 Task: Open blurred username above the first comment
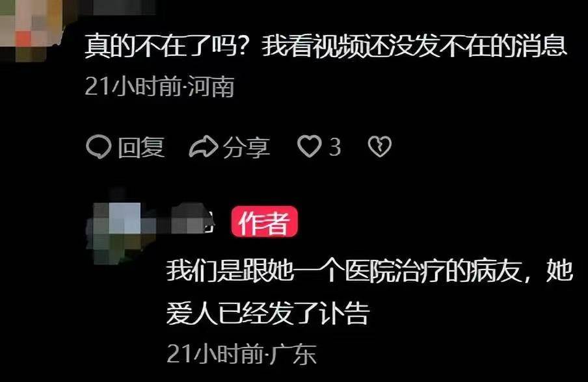point(124,6)
